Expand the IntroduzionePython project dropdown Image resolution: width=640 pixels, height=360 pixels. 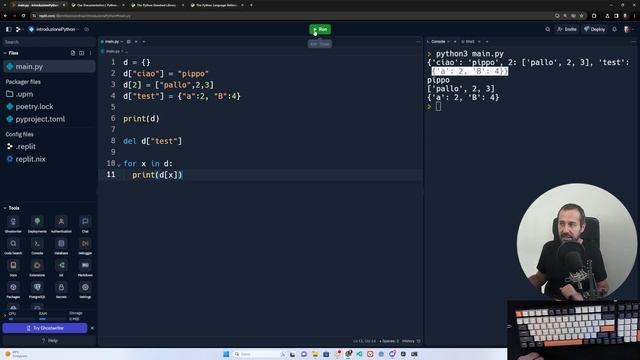[53, 29]
